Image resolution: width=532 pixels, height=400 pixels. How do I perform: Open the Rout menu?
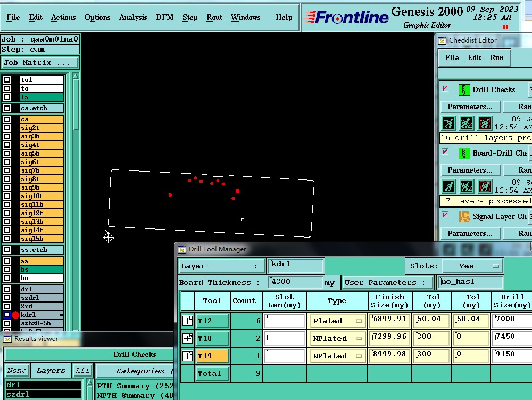click(214, 17)
